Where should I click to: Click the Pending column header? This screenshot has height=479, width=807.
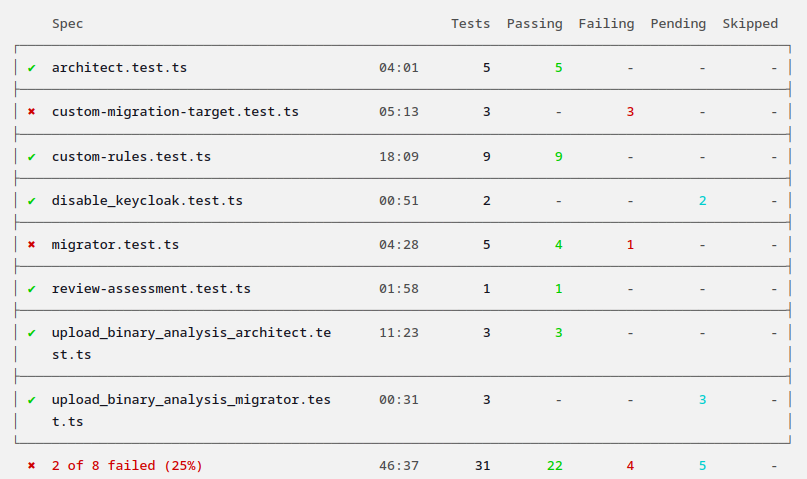coord(678,24)
